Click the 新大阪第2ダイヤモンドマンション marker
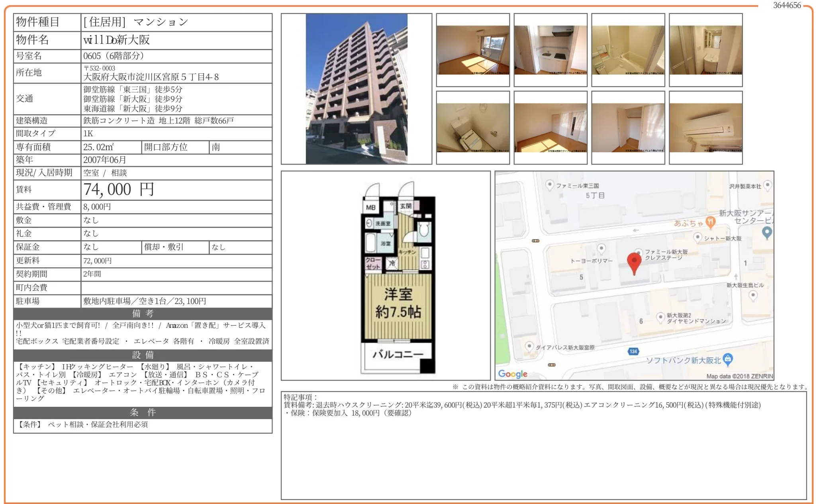This screenshot has width=819, height=504. point(660,317)
